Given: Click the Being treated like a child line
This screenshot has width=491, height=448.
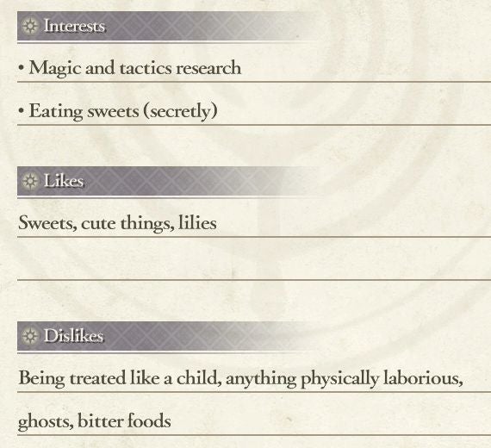Looking at the screenshot, I should 241,378.
